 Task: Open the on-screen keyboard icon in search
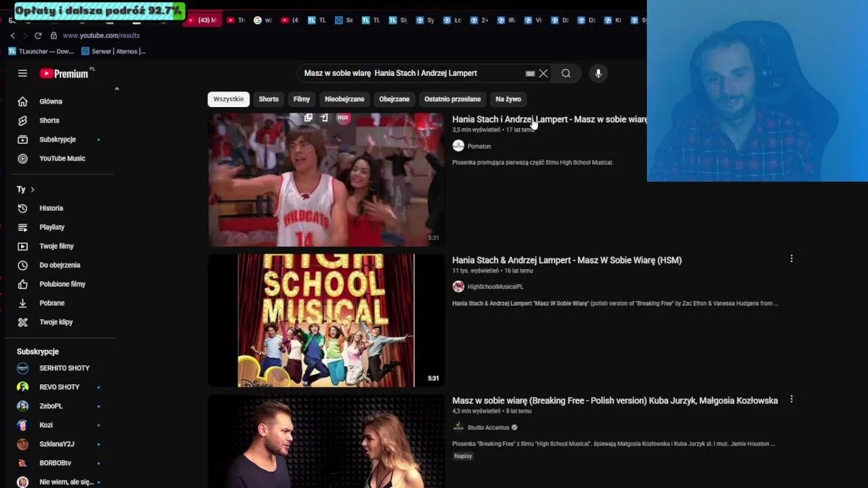[530, 73]
